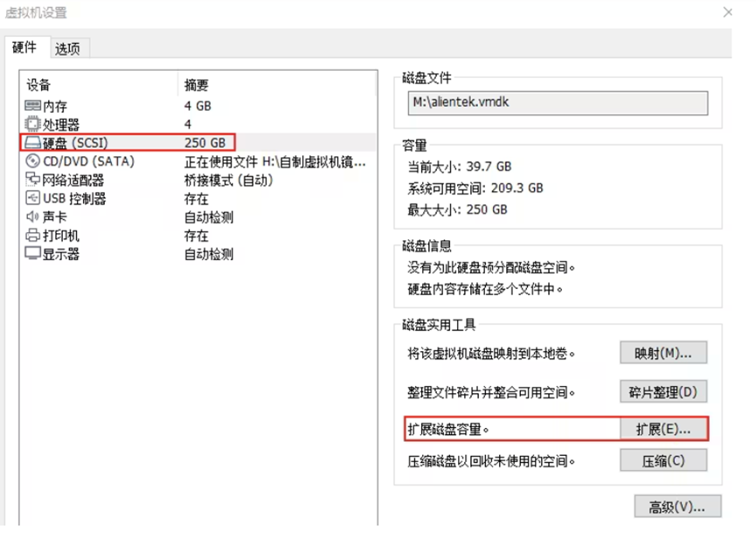Click the memory (内存) device icon
This screenshot has height=538, width=756.
pos(33,106)
